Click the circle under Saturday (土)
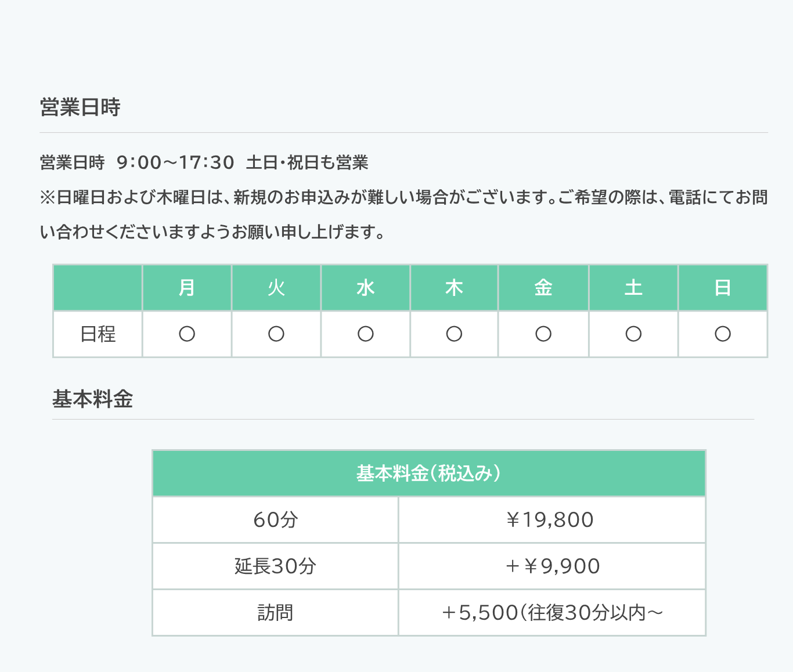The height and width of the screenshot is (672, 793). click(x=633, y=334)
